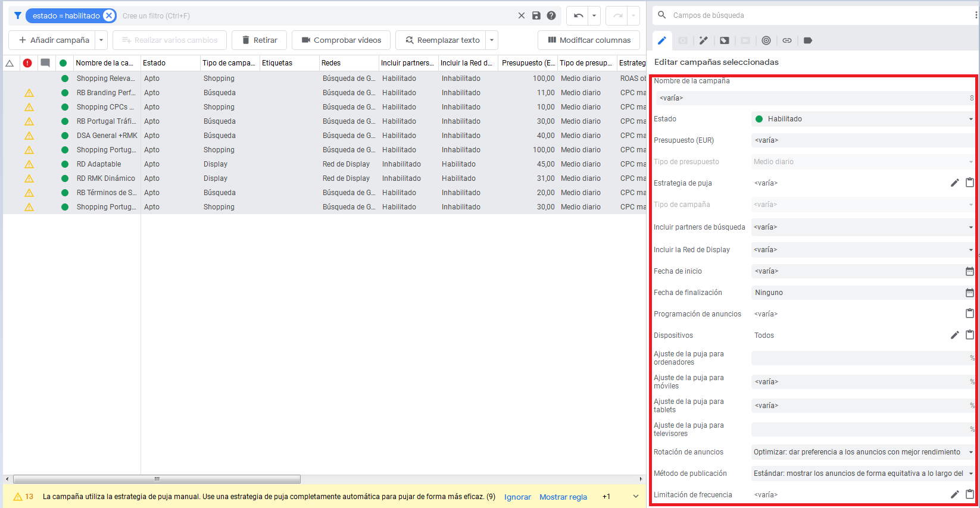This screenshot has width=980, height=508.
Task: Edit Estrategia de puja with pencil icon
Action: coord(954,183)
